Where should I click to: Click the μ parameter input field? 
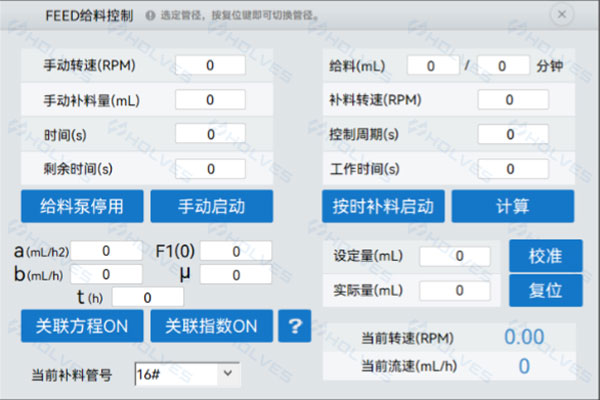pyautogui.click(x=236, y=274)
